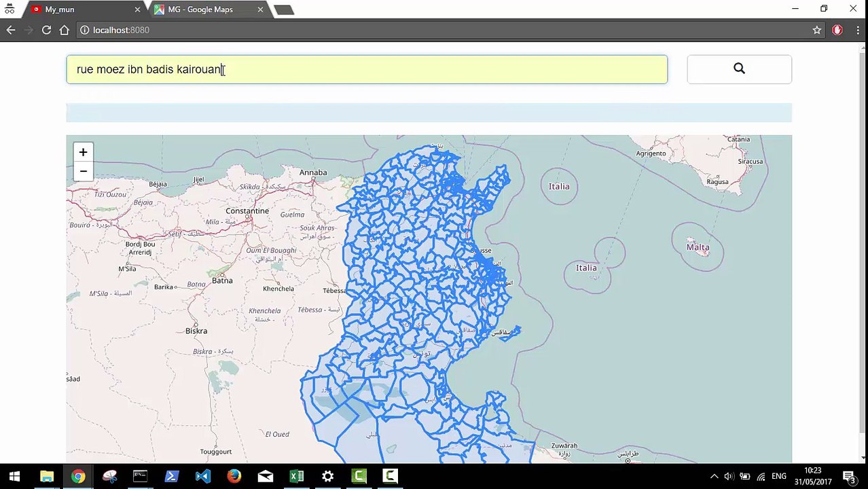The height and width of the screenshot is (489, 868).
Task: Click the red extension icon in toolbar
Action: pos(837,30)
